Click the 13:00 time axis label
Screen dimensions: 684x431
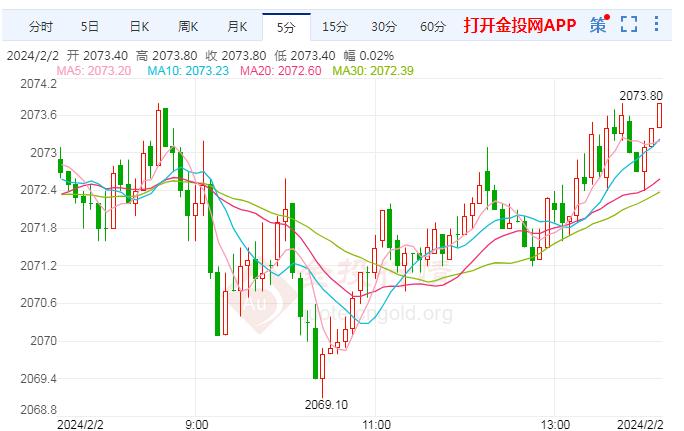coord(555,424)
